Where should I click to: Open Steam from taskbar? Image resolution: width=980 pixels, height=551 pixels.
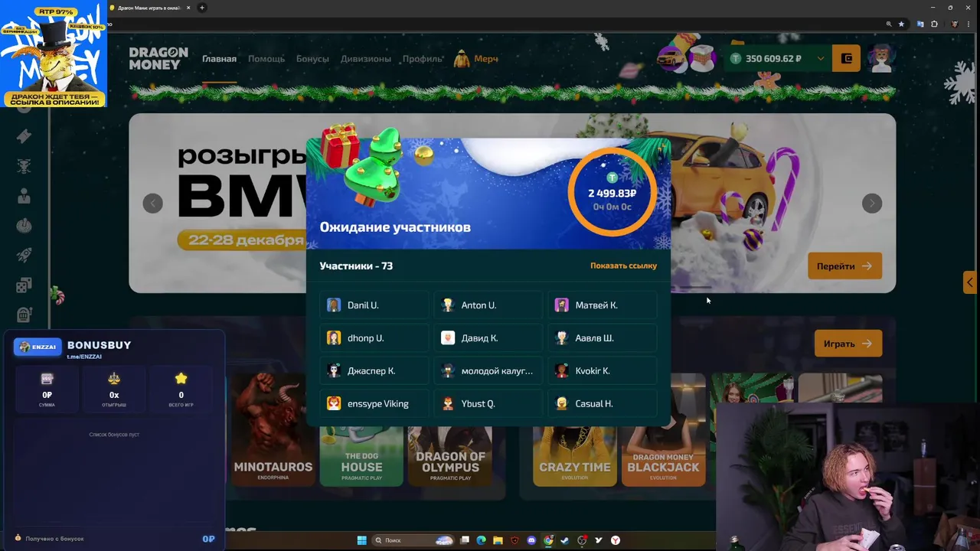[x=565, y=540]
